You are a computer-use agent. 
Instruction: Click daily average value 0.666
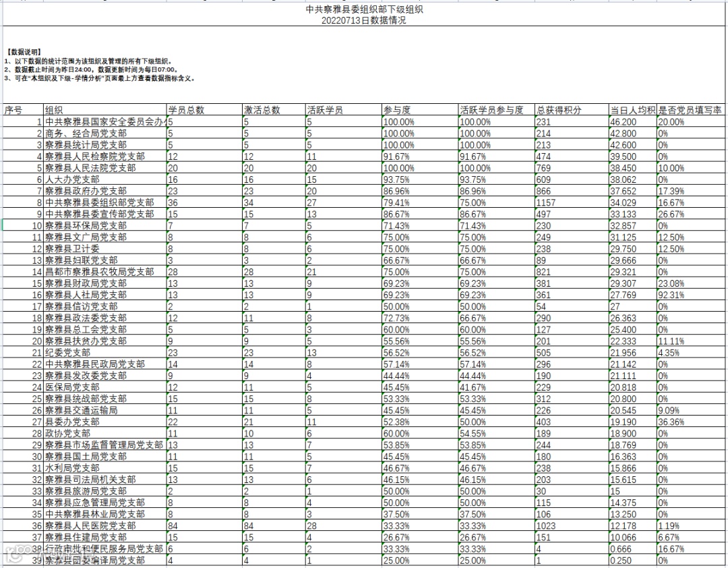[x=633, y=549]
